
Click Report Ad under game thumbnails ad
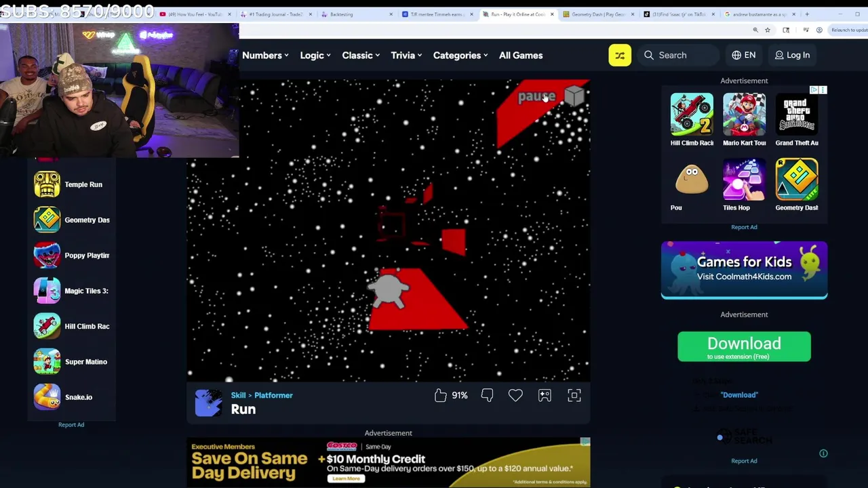tap(744, 227)
